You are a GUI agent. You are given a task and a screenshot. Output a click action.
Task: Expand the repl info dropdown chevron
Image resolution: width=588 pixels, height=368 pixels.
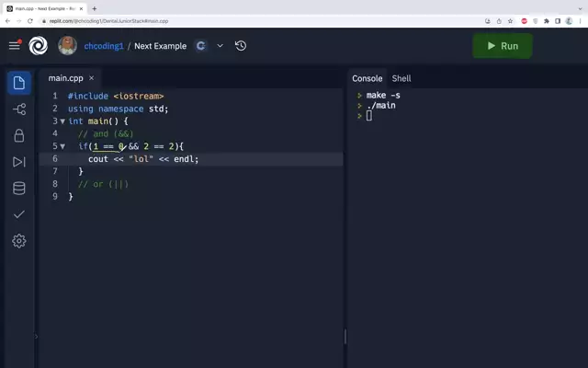pos(220,46)
